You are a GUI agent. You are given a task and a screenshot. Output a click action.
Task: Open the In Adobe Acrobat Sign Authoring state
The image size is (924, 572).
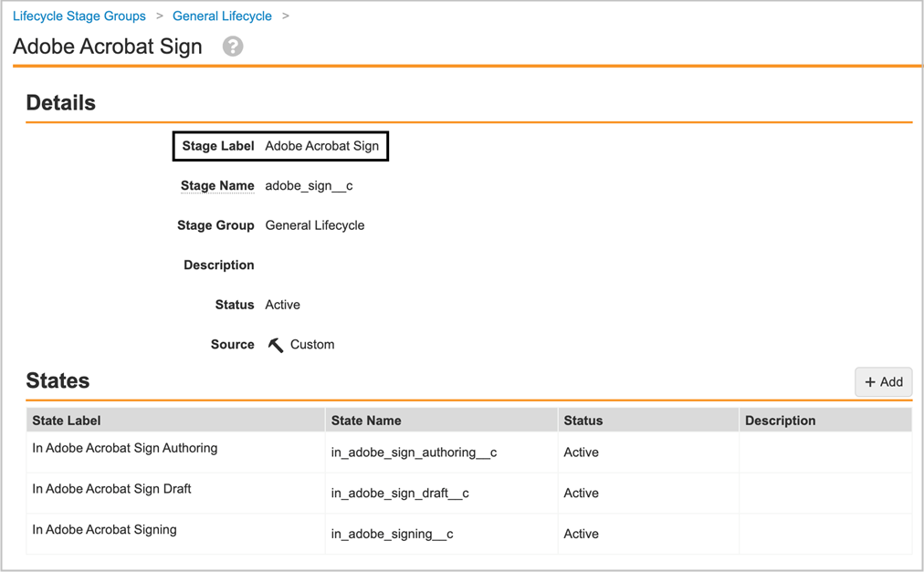point(124,448)
